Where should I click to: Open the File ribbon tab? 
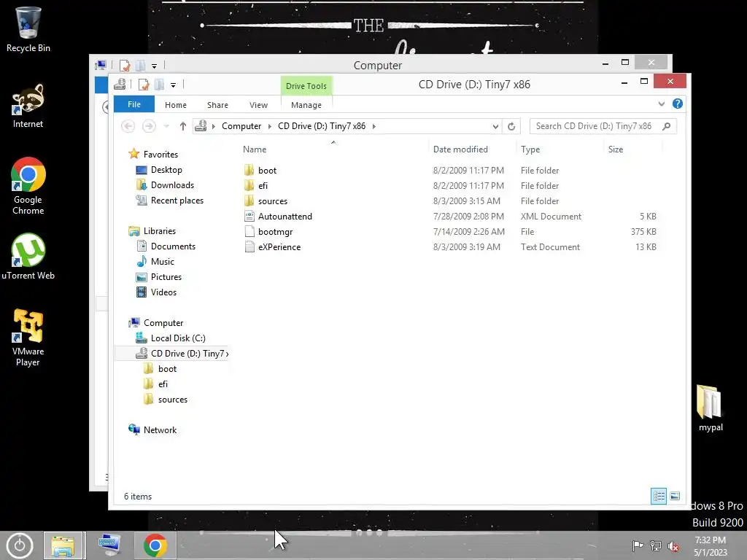[134, 104]
